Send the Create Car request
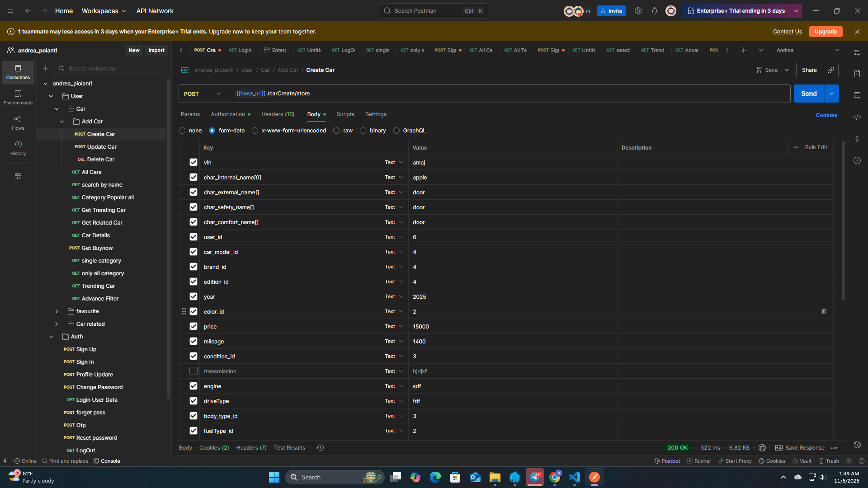The height and width of the screenshot is (488, 868). click(809, 94)
